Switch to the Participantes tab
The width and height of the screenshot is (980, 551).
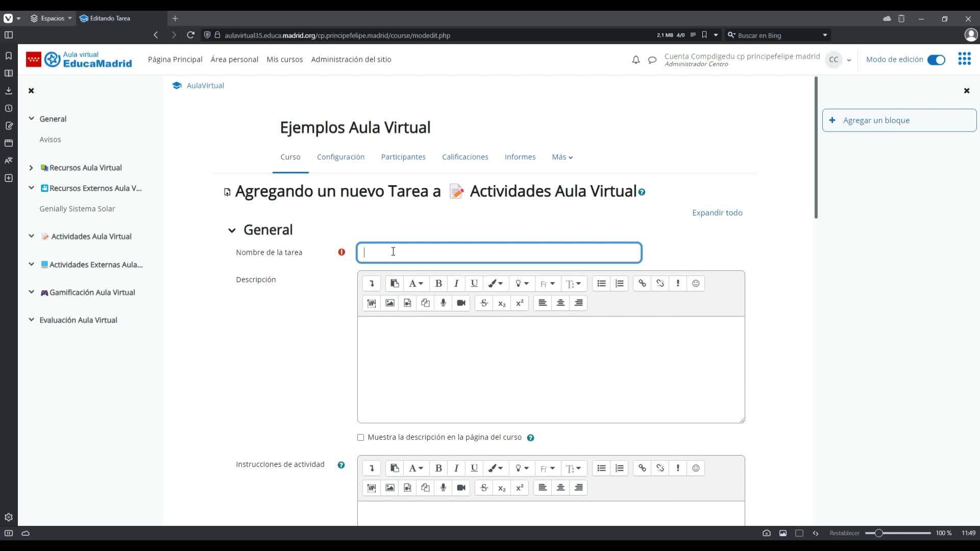(403, 157)
